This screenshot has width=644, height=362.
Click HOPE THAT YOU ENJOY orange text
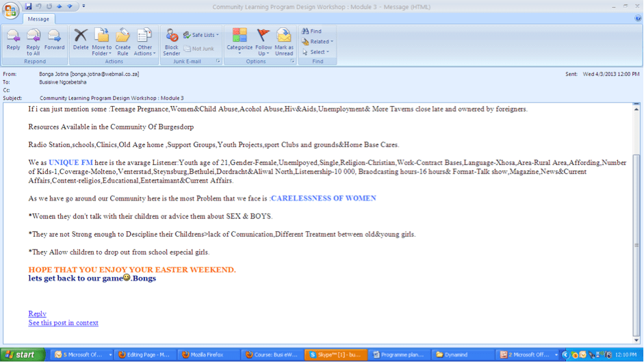pyautogui.click(x=132, y=270)
